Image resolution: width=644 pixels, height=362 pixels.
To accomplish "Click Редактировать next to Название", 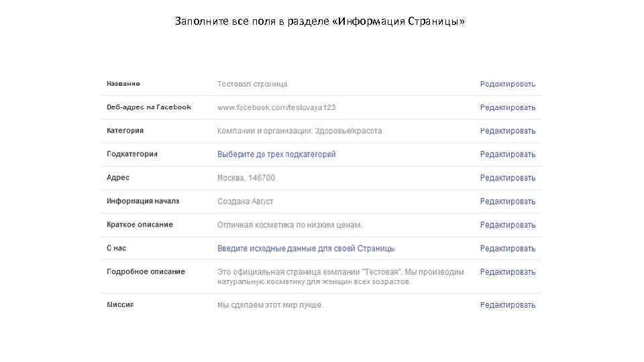I will pos(507,84).
